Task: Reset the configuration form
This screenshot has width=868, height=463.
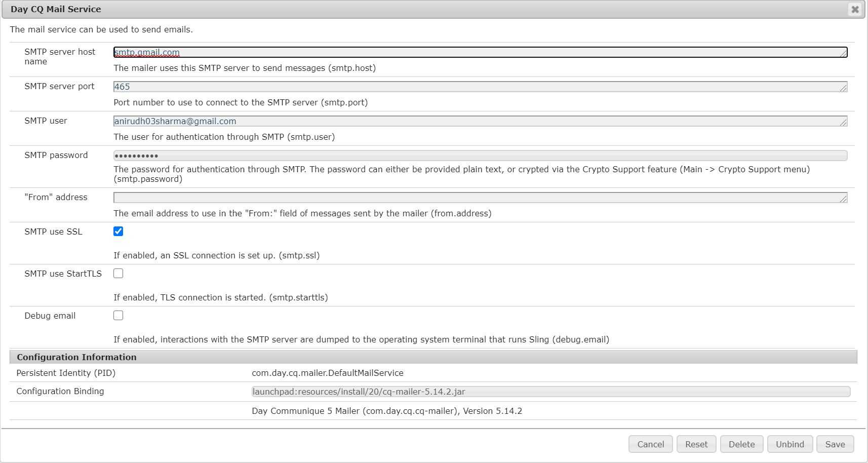Action: [x=696, y=444]
